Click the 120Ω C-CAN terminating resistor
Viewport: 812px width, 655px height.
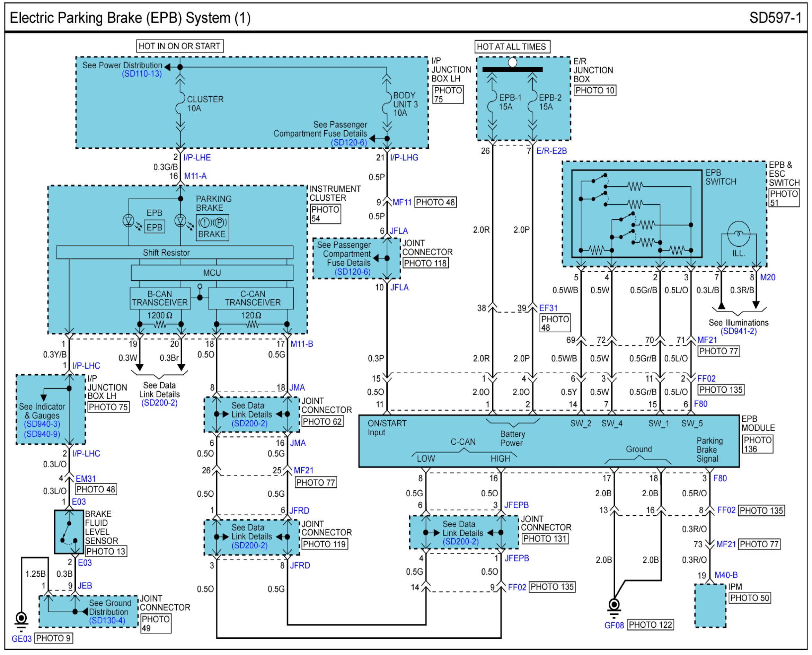(x=251, y=324)
